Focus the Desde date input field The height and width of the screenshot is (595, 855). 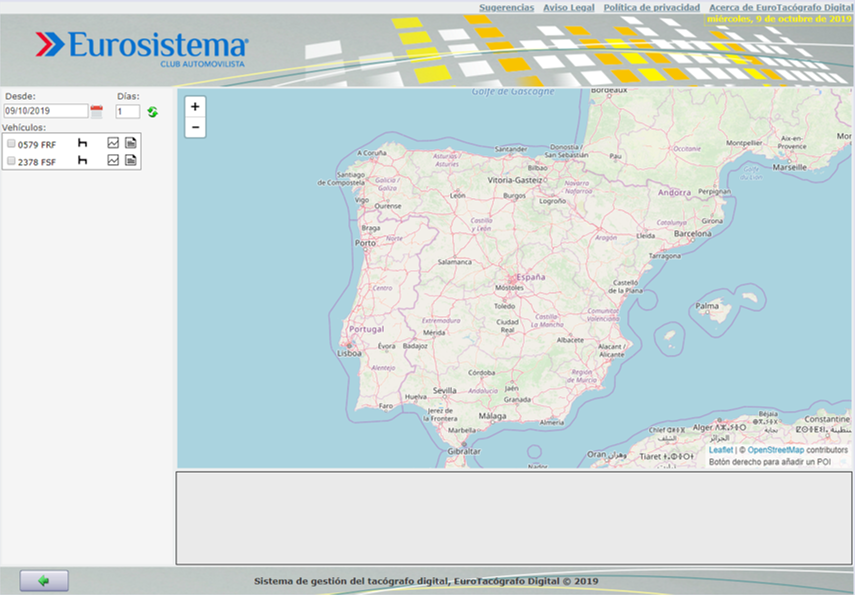46,111
